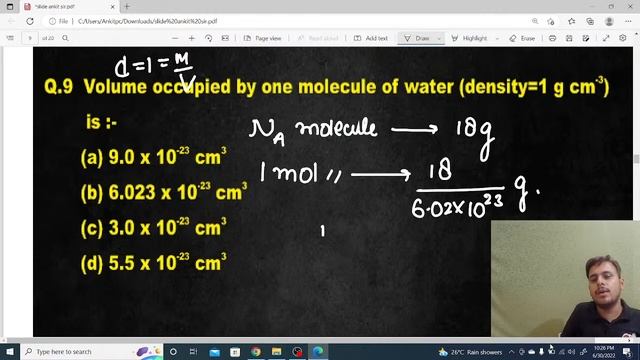The height and width of the screenshot is (360, 640).
Task: Click option (a) 9.0 x 10⁻²³ cm³
Action: tap(153, 157)
